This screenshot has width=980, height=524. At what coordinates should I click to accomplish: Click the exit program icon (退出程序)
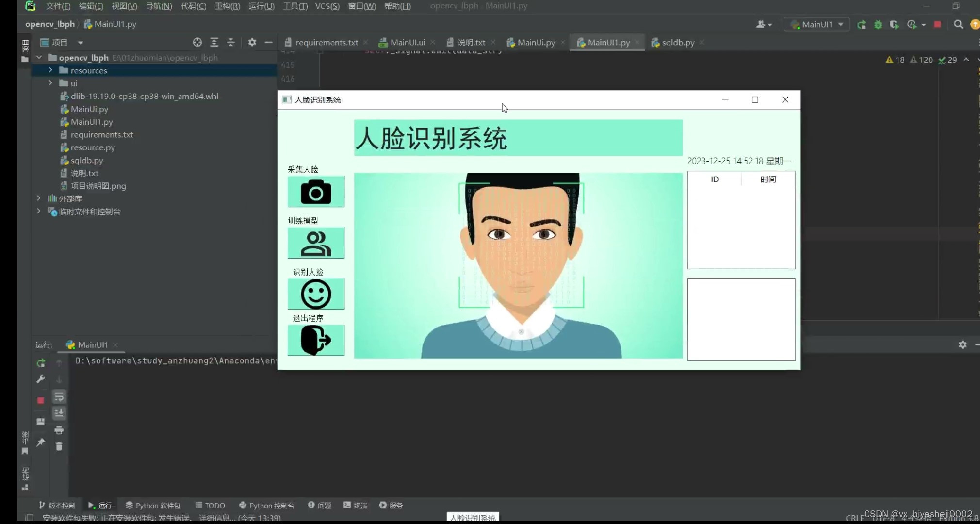[315, 340]
